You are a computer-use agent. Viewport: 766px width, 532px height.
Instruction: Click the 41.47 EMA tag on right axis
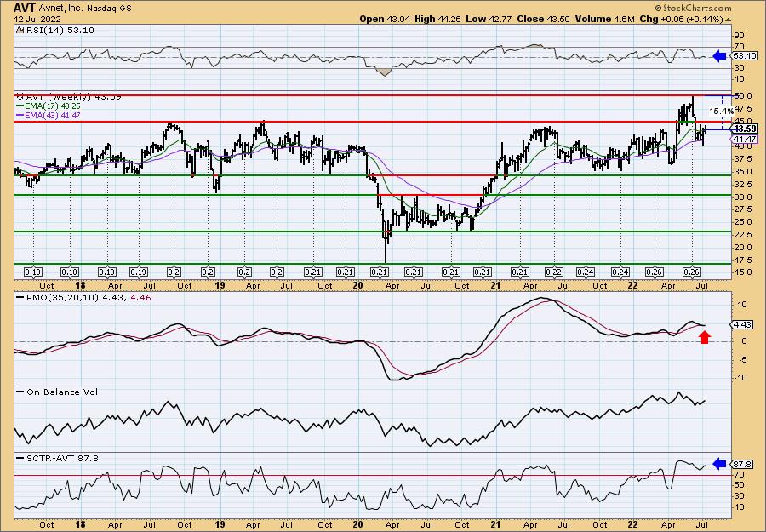[745, 140]
